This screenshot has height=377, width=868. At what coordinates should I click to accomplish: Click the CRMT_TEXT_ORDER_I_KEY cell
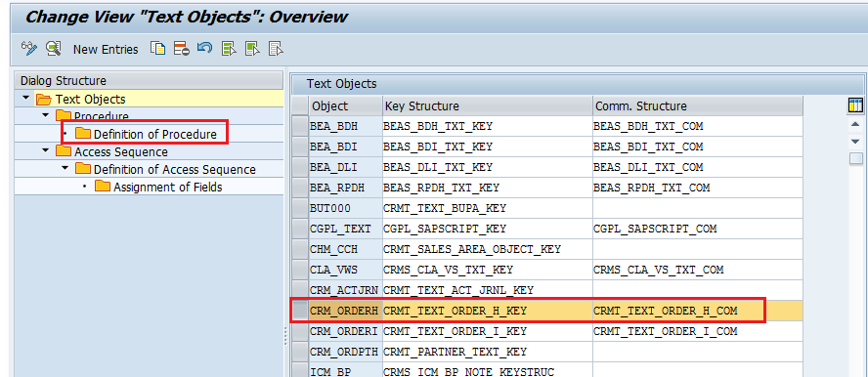click(487, 331)
